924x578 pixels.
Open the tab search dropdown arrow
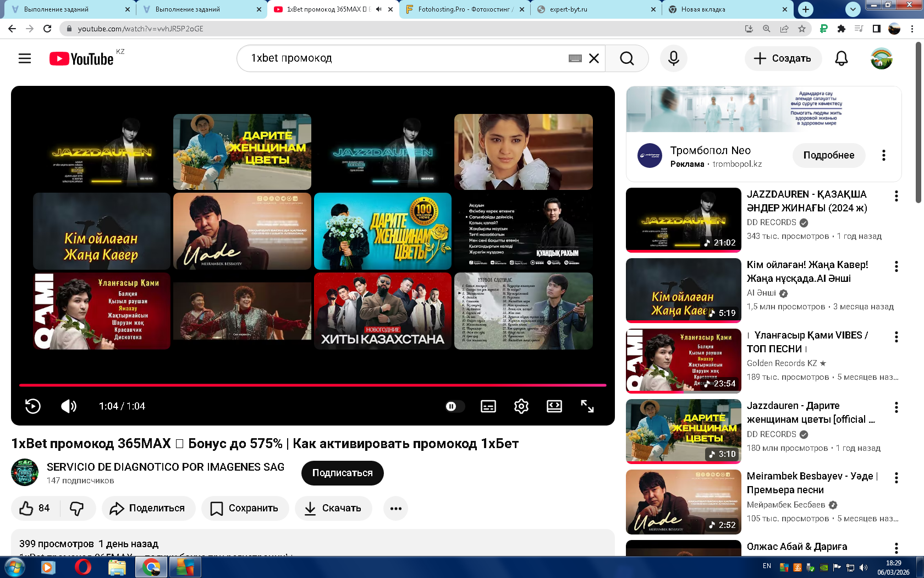coord(853,9)
